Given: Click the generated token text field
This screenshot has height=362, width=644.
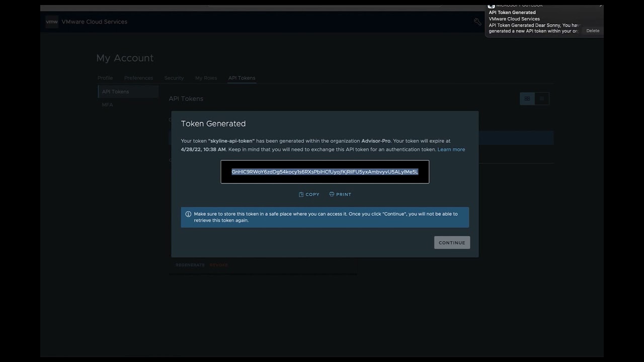Looking at the screenshot, I should pyautogui.click(x=325, y=172).
